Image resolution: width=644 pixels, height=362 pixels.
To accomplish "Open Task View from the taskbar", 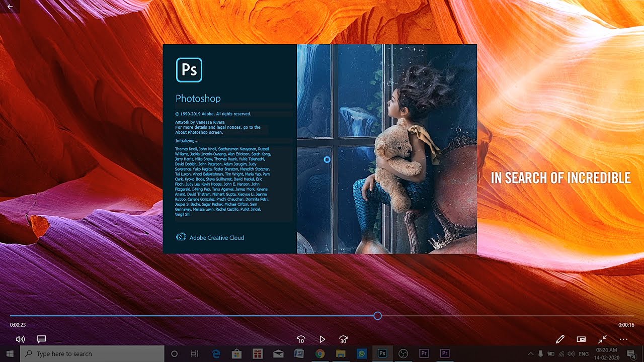I will point(195,353).
